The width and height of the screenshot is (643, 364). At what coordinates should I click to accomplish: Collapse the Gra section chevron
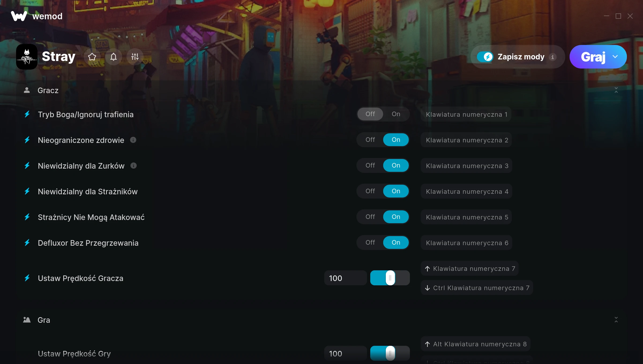(x=616, y=320)
